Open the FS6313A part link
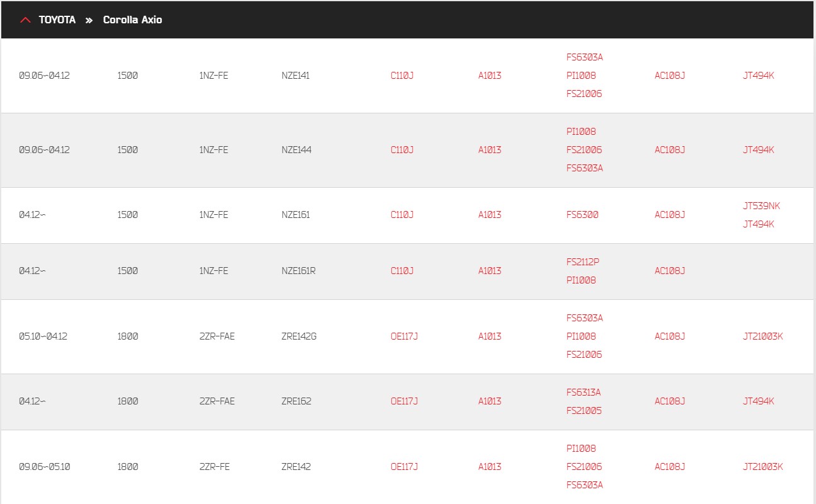 point(583,392)
